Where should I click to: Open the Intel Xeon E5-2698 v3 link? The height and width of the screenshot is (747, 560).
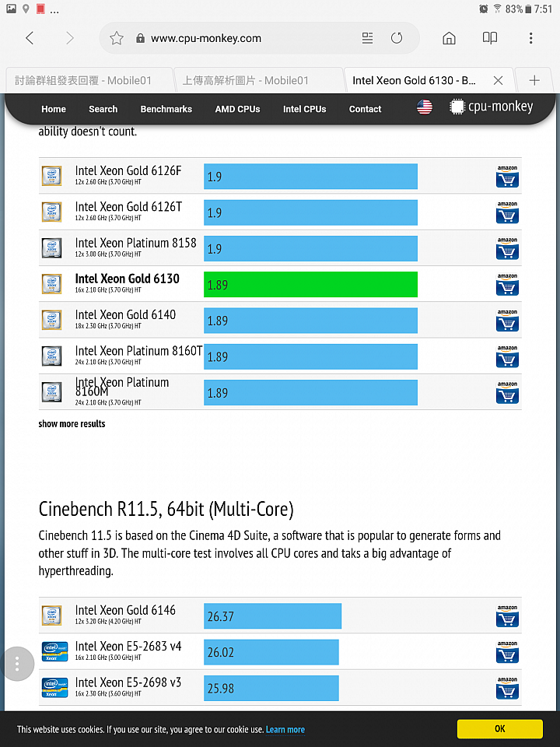128,682
